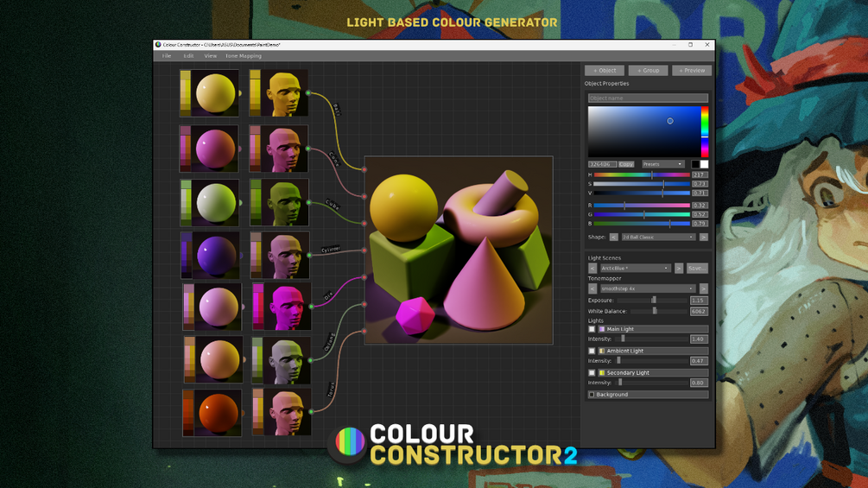868x488 pixels.
Task: Click the Exposure value field 1.15
Action: [x=699, y=301]
